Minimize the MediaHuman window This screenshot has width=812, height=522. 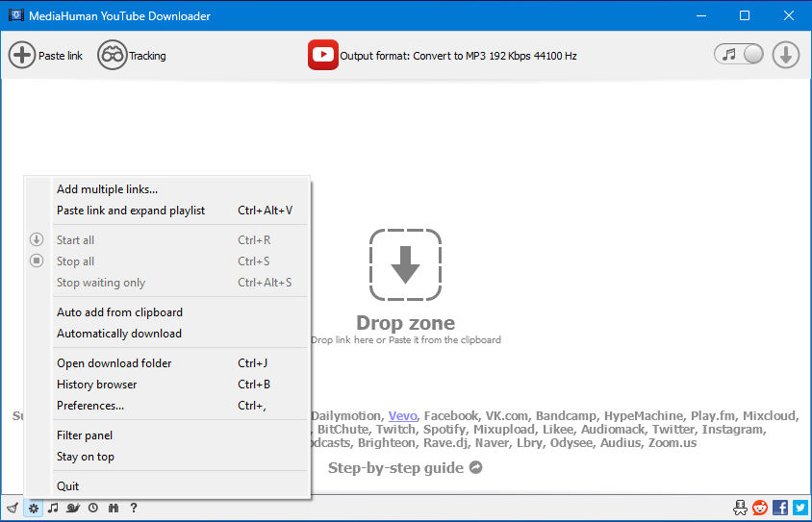tap(701, 15)
